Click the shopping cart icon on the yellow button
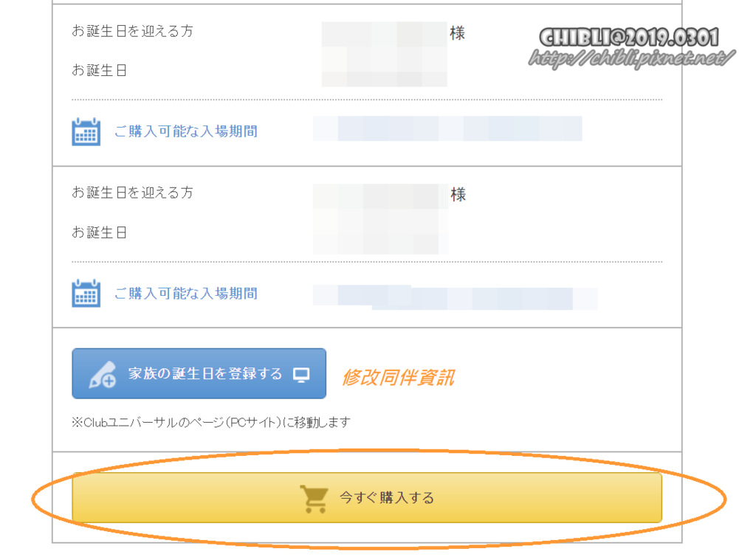This screenshot has height=557, width=756. 314,499
